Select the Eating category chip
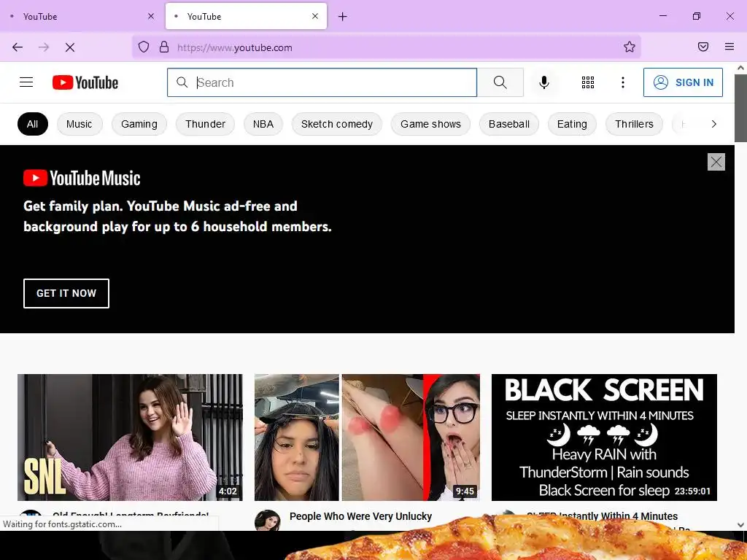 (572, 124)
